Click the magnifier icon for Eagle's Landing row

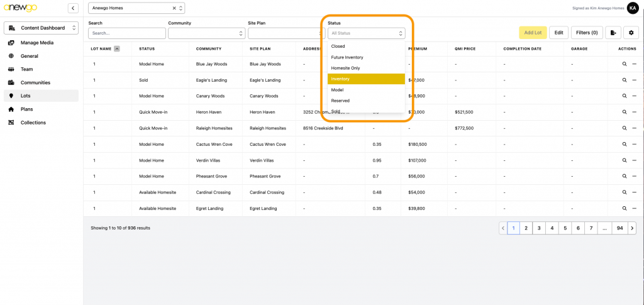[x=625, y=80]
